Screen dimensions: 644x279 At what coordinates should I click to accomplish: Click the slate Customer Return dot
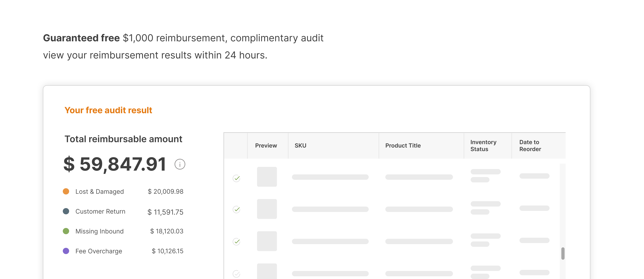[x=66, y=211]
